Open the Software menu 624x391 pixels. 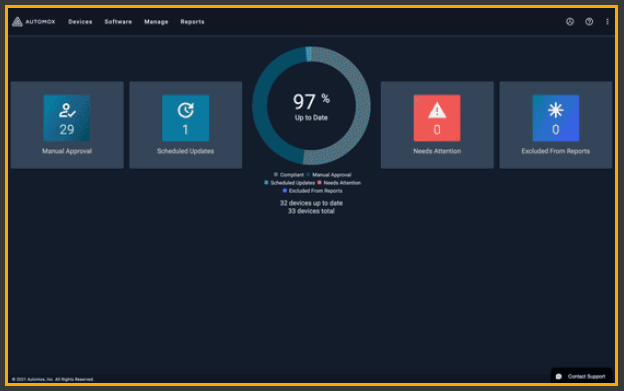coord(118,22)
